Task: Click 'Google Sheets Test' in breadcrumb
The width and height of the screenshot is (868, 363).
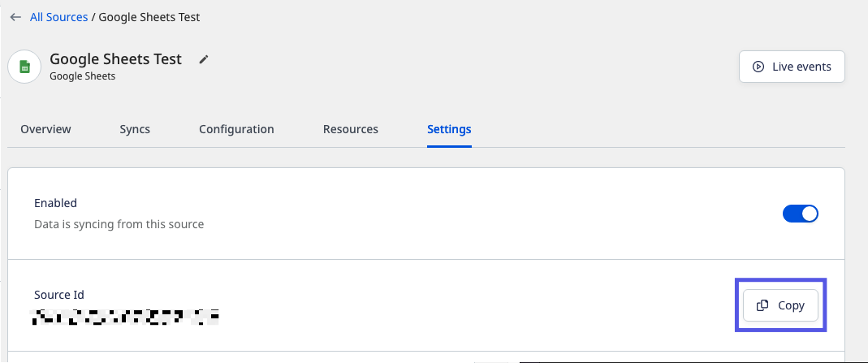Action: coord(149,17)
